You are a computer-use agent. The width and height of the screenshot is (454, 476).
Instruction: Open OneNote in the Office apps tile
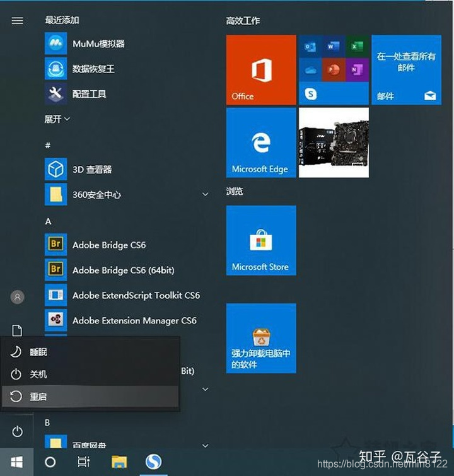(357, 70)
